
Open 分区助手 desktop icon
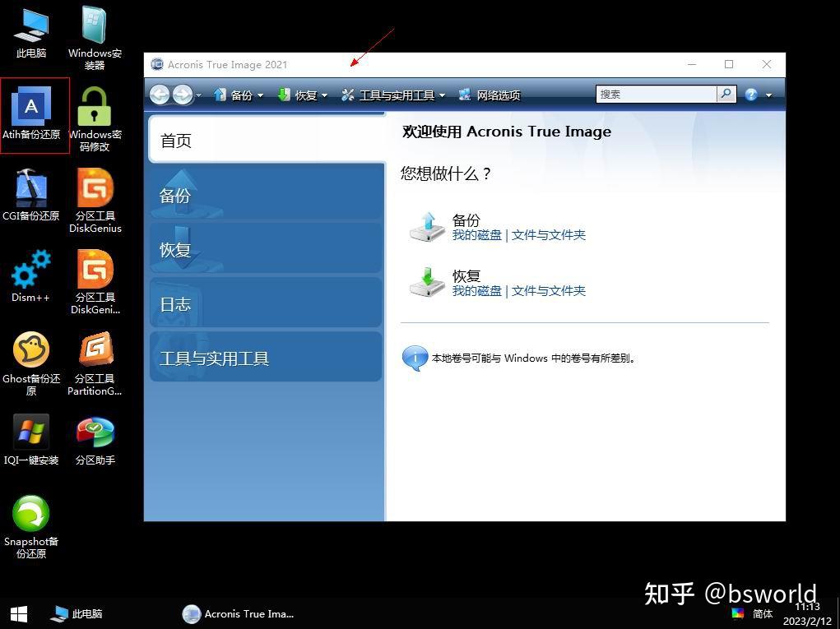(95, 440)
